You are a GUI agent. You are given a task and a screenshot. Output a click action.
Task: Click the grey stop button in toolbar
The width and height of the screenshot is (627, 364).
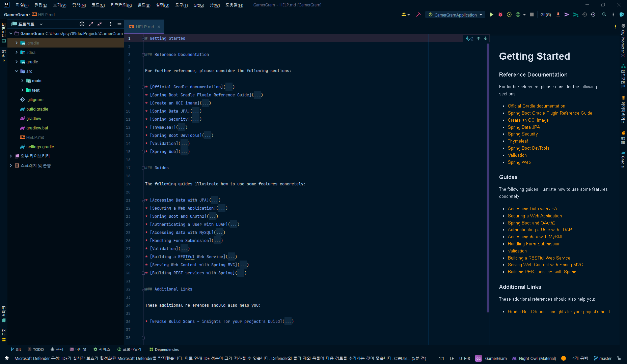coord(532,14)
